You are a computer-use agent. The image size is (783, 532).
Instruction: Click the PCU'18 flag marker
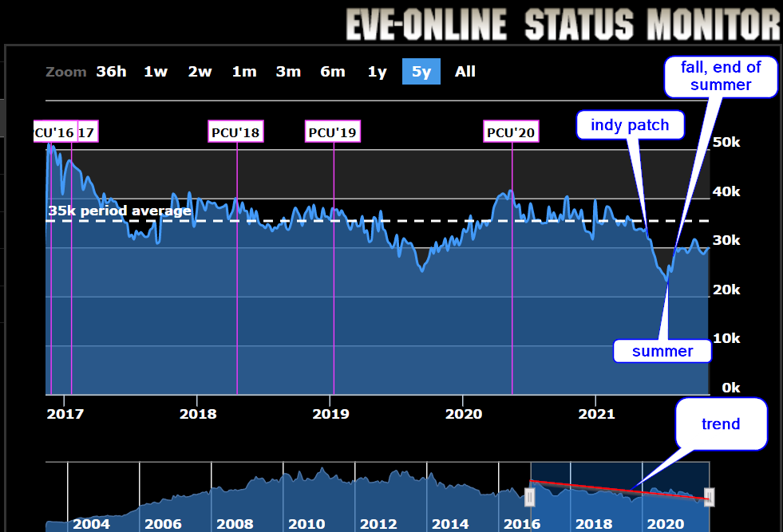click(235, 132)
